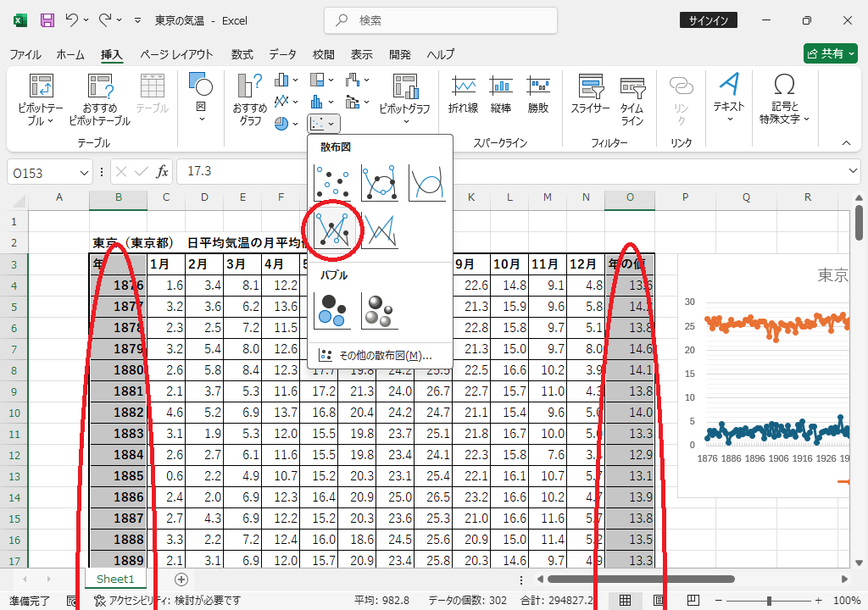The image size is (868, 610).
Task: Choose the 3-D bubble chart
Action: pos(380,311)
